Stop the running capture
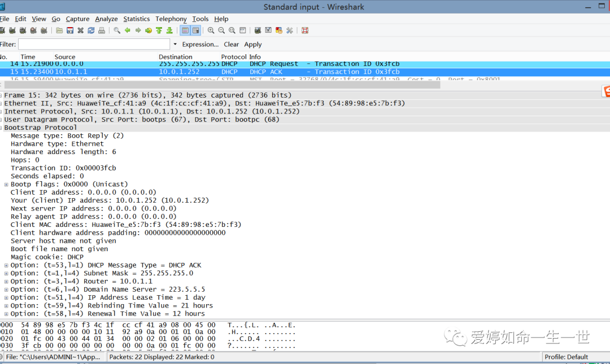 (x=33, y=30)
